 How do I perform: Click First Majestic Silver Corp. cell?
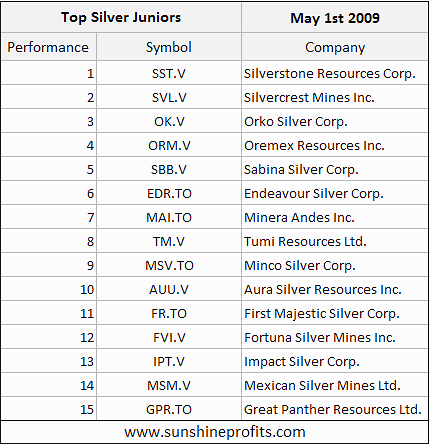tap(335, 313)
